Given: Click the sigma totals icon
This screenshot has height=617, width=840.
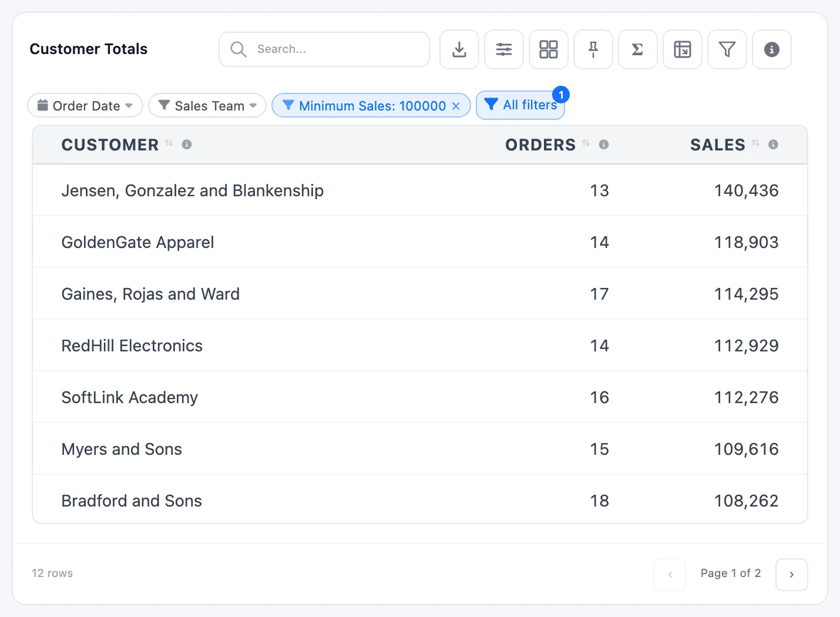Looking at the screenshot, I should pyautogui.click(x=638, y=49).
